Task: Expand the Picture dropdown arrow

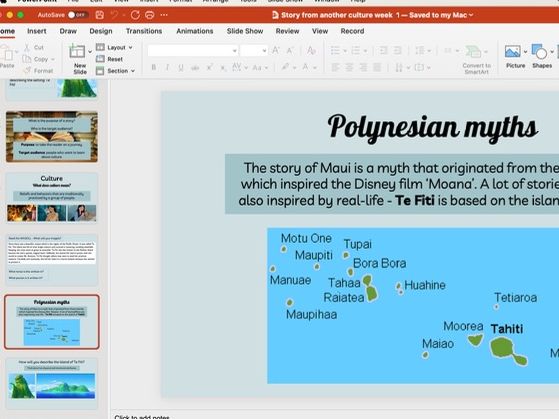Action: point(525,52)
